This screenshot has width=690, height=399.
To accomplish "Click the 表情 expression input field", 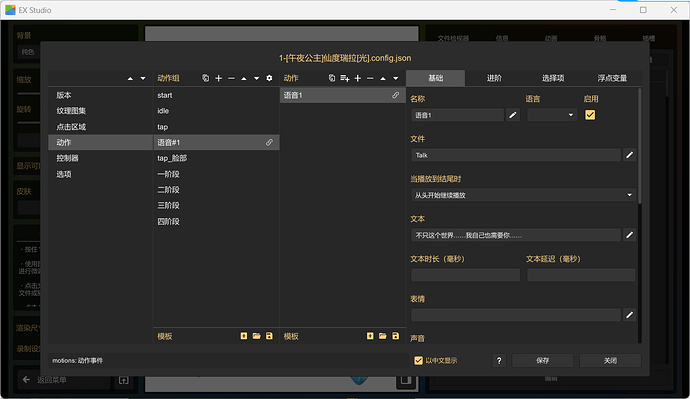I will pos(516,315).
